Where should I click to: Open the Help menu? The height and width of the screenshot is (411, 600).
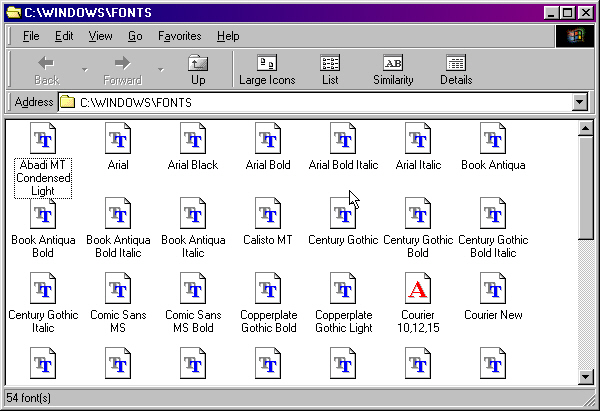[x=228, y=36]
